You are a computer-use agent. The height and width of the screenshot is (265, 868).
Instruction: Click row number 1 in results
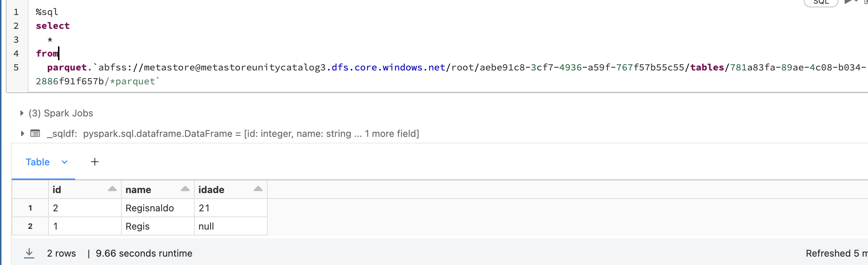coord(30,208)
